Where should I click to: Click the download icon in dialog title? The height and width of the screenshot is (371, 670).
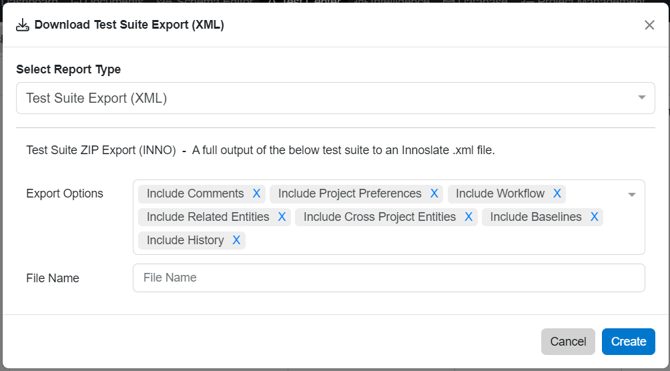pyautogui.click(x=22, y=25)
